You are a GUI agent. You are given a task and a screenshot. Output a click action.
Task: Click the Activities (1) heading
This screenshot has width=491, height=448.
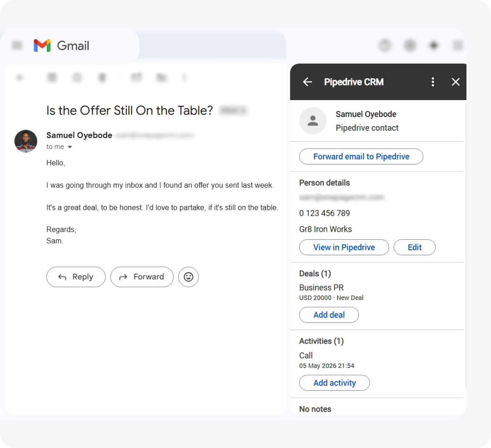pos(321,341)
